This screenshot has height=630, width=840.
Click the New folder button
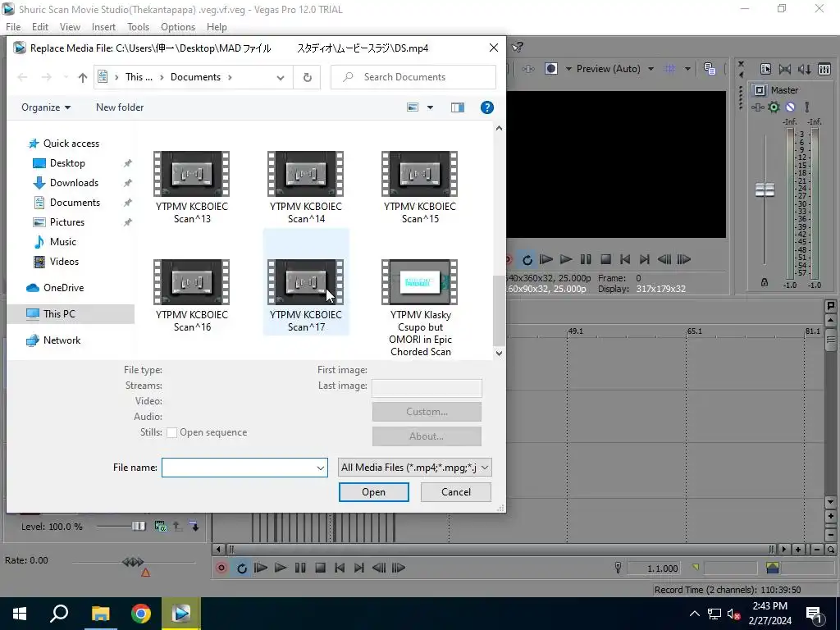tap(120, 107)
